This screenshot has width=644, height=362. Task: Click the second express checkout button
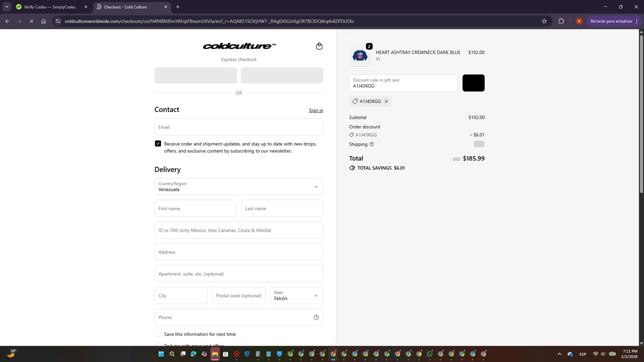pyautogui.click(x=282, y=75)
